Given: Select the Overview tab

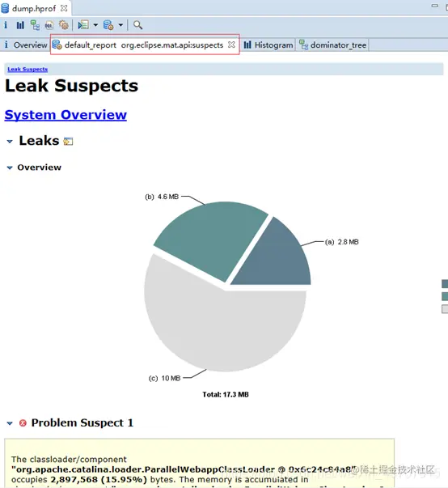Looking at the screenshot, I should 26,45.
